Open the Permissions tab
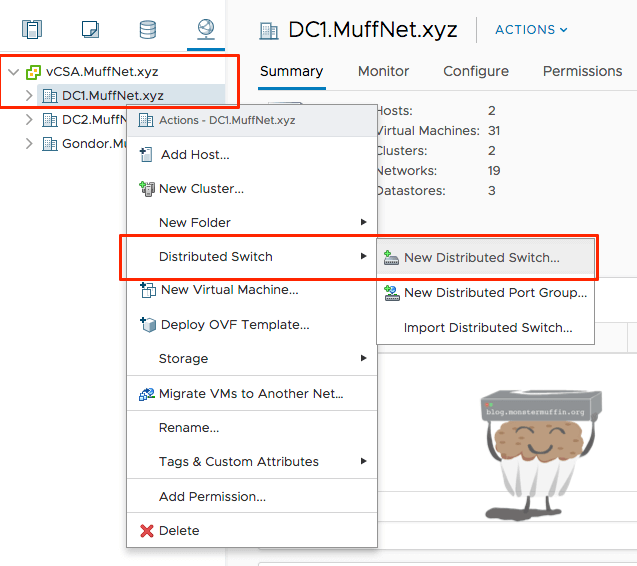The width and height of the screenshot is (637, 566). (582, 72)
